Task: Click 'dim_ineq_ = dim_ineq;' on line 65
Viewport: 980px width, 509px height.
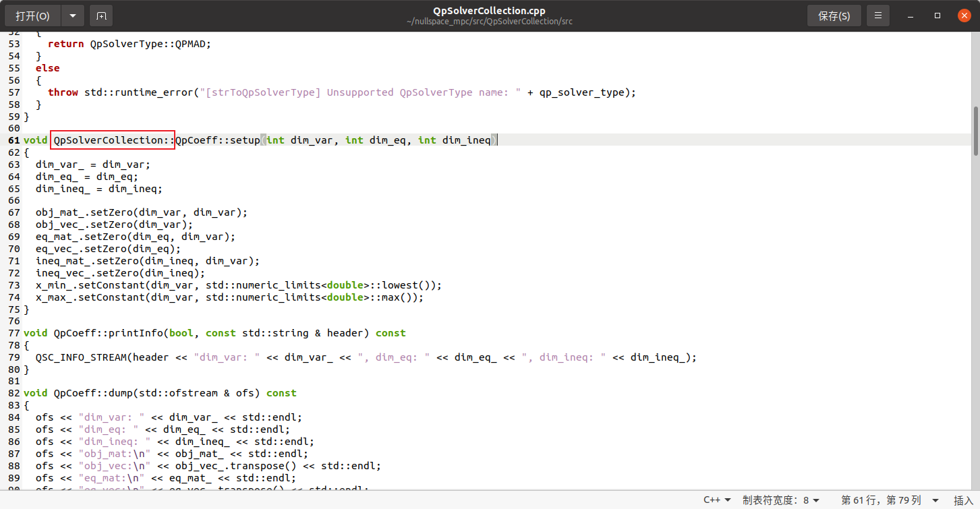Action: tap(99, 189)
